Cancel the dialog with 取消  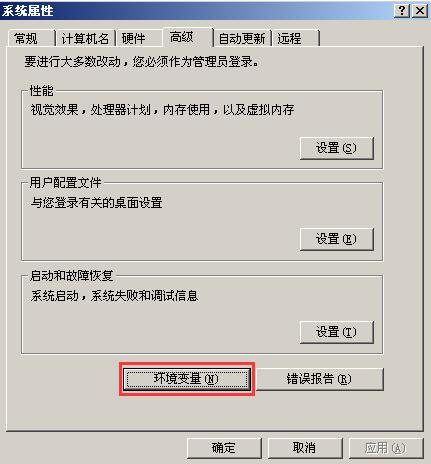pyautogui.click(x=305, y=448)
